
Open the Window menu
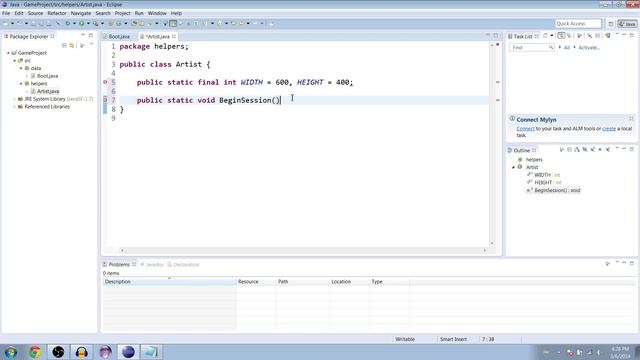(x=157, y=13)
